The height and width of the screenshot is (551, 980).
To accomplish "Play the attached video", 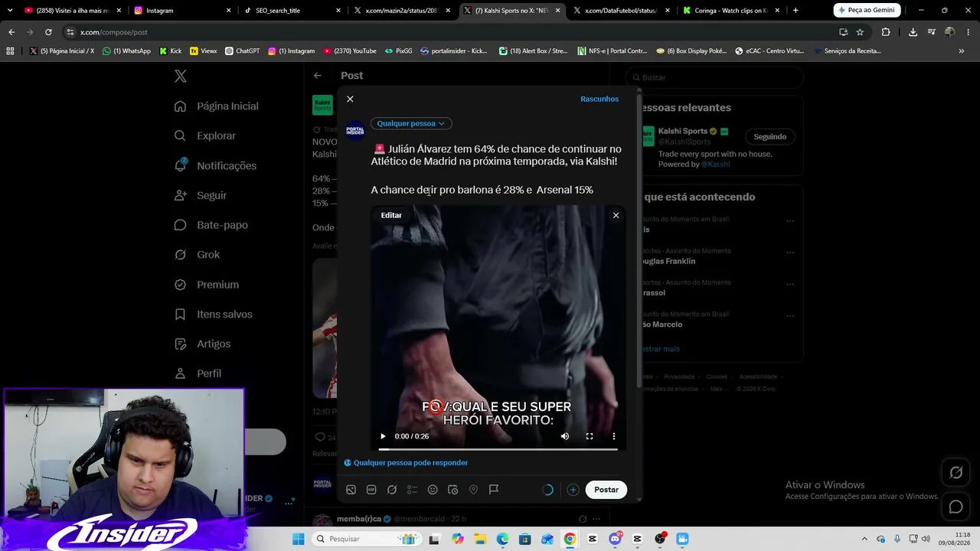I will tap(383, 436).
